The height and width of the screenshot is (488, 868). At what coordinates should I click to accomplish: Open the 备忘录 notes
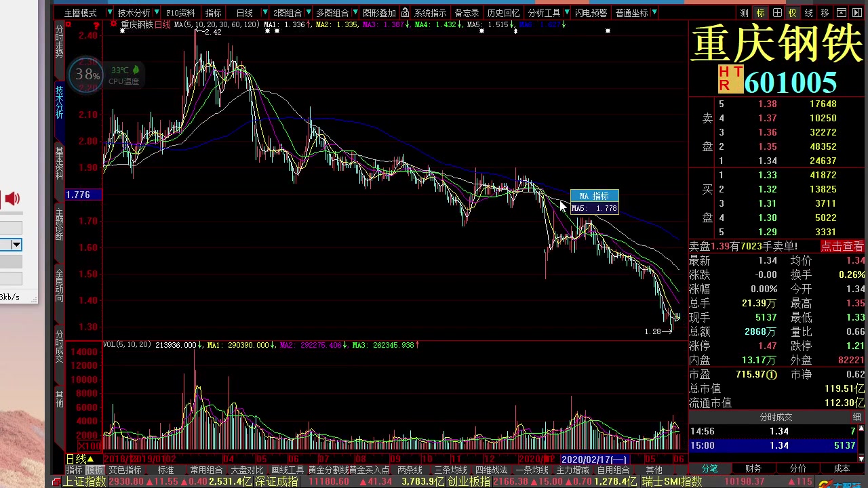[x=467, y=13]
